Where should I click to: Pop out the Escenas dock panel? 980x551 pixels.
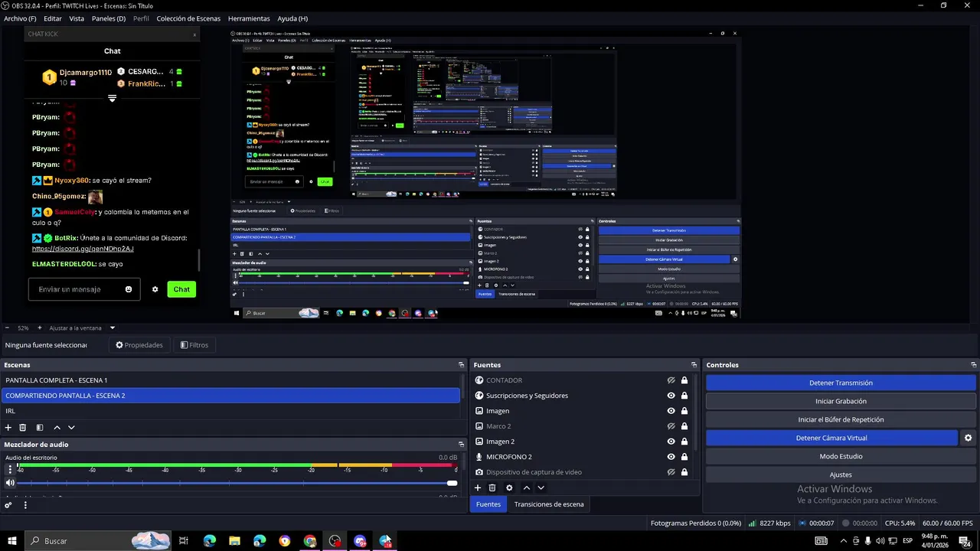click(461, 365)
